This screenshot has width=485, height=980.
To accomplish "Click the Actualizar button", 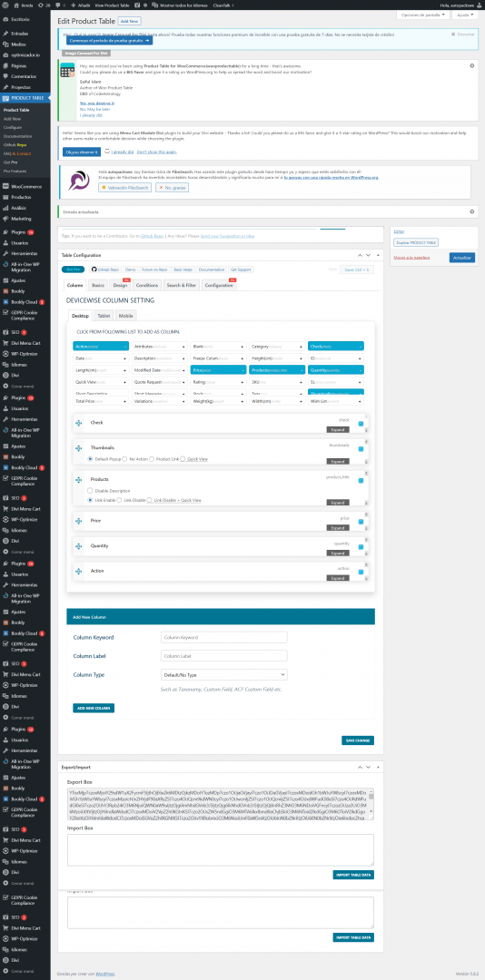I will point(462,258).
